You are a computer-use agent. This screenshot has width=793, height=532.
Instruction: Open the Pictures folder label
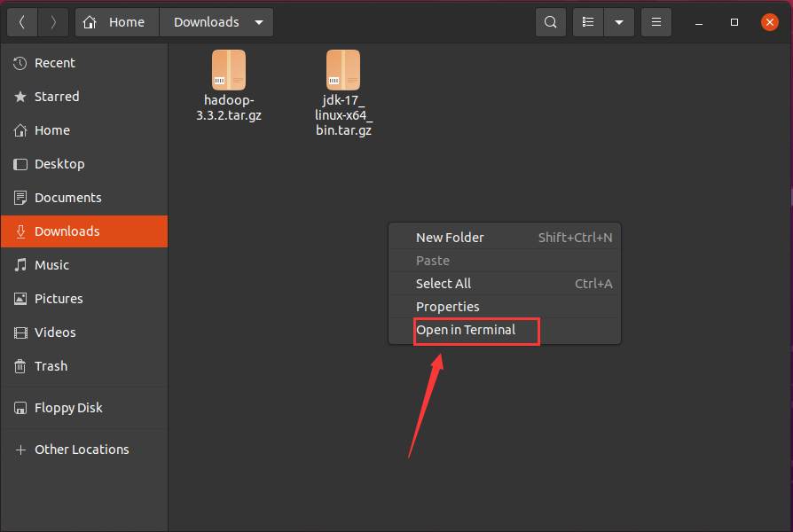coord(59,299)
